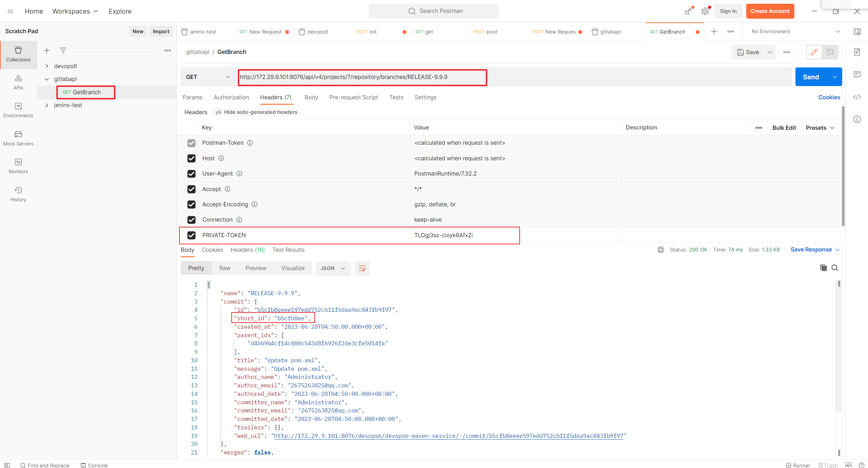Screen dimensions: 868x468
Task: Open the Send button dropdown arrow
Action: (835, 77)
